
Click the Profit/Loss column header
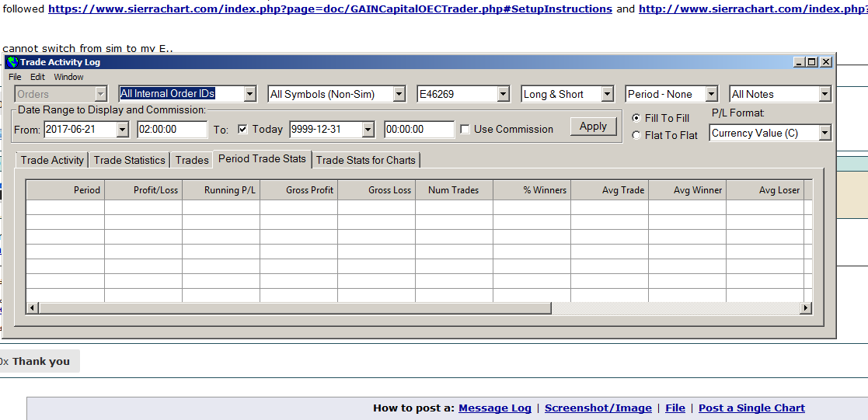click(x=144, y=189)
